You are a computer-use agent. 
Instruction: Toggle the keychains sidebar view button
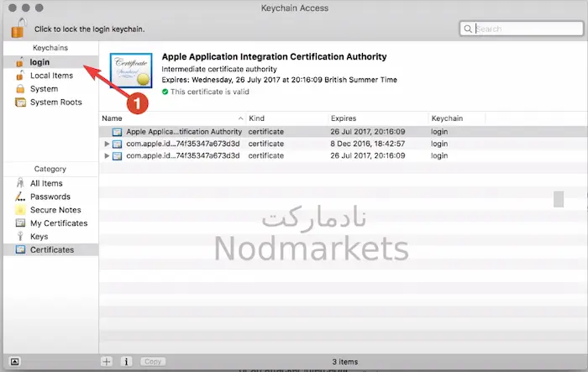(x=14, y=361)
